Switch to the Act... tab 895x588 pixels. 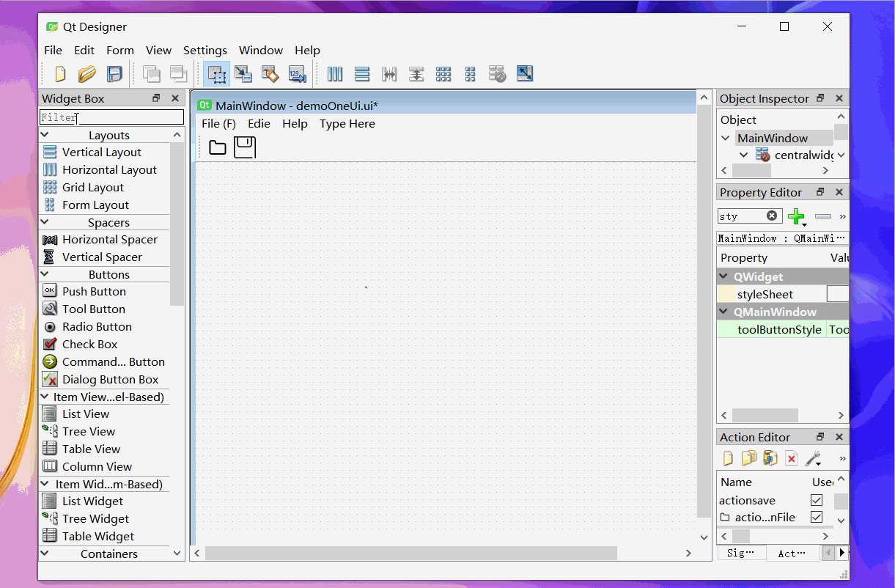(x=792, y=553)
